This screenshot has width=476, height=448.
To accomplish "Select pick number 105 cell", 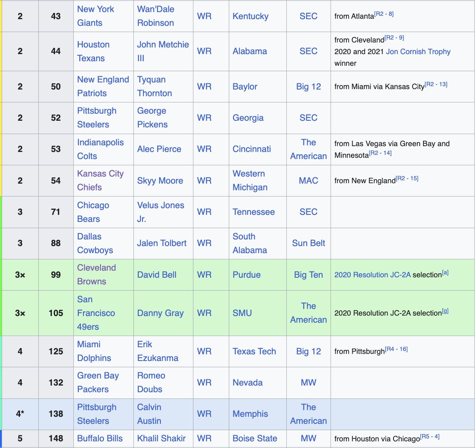I will pos(56,313).
